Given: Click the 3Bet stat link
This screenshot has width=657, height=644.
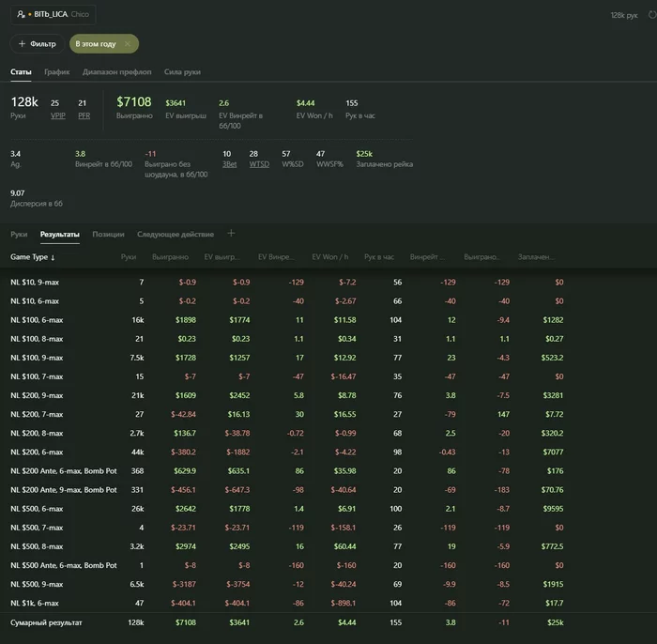Looking at the screenshot, I should tap(229, 164).
